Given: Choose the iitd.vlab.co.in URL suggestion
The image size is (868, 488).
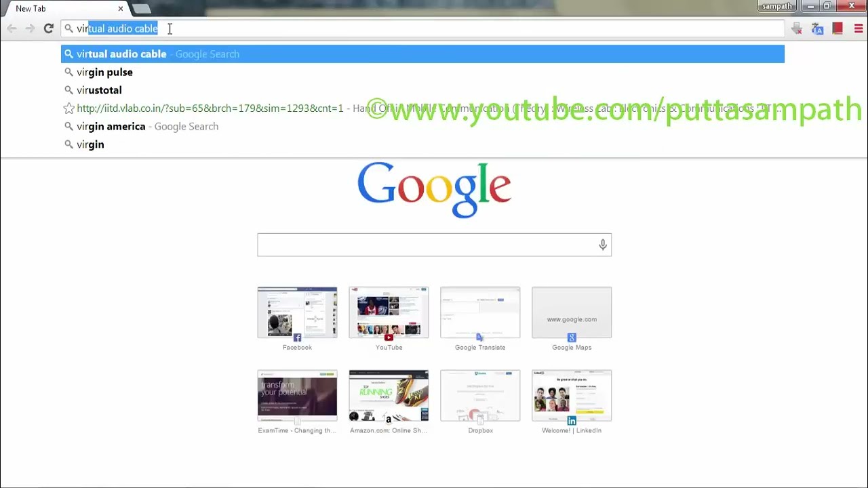Looking at the screenshot, I should pyautogui.click(x=422, y=108).
